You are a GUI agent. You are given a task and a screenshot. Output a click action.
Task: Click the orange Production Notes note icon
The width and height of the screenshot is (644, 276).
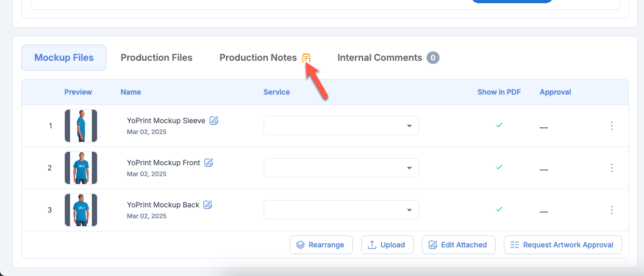pos(306,58)
